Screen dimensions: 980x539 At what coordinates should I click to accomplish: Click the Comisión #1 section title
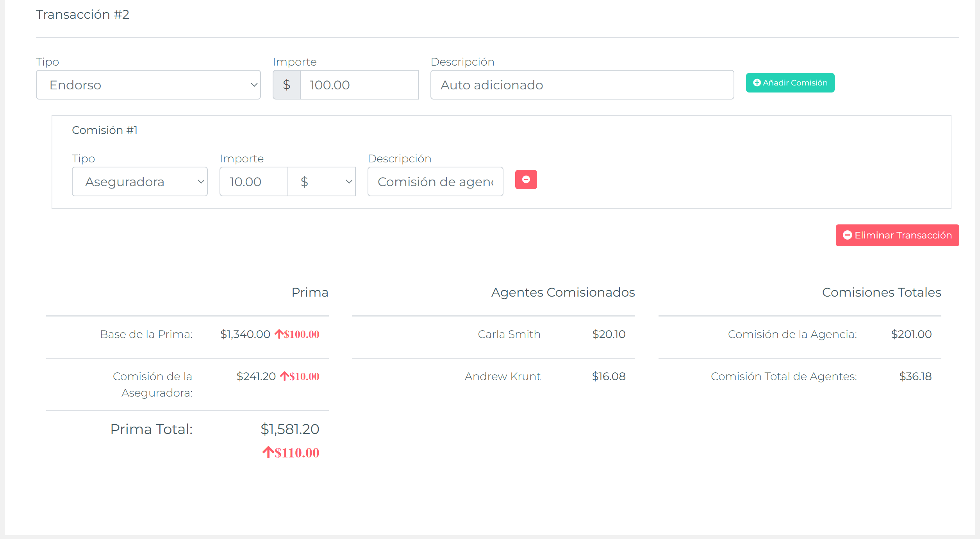[105, 130]
